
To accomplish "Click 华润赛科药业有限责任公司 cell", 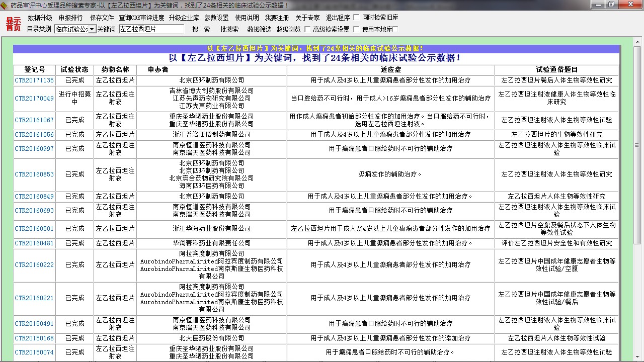I will pos(212,243).
